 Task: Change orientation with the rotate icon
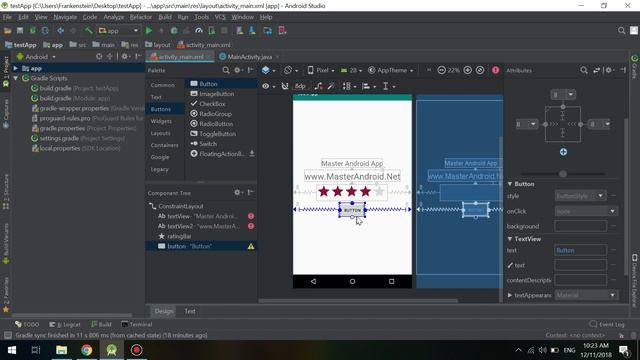[290, 70]
